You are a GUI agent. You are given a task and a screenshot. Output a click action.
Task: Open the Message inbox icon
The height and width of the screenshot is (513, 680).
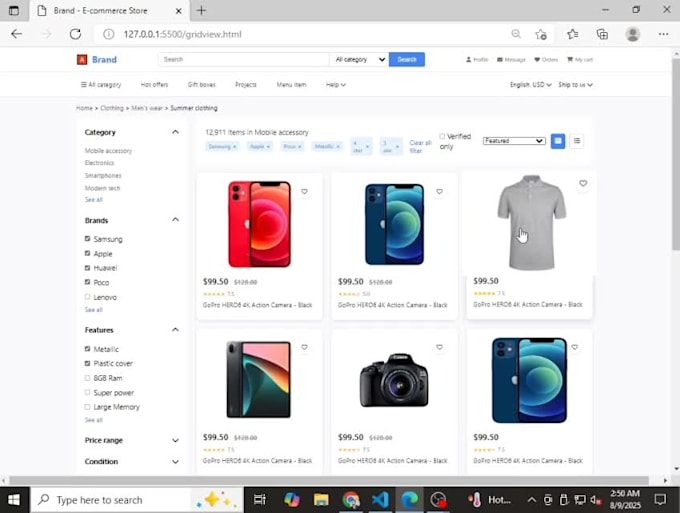point(511,60)
